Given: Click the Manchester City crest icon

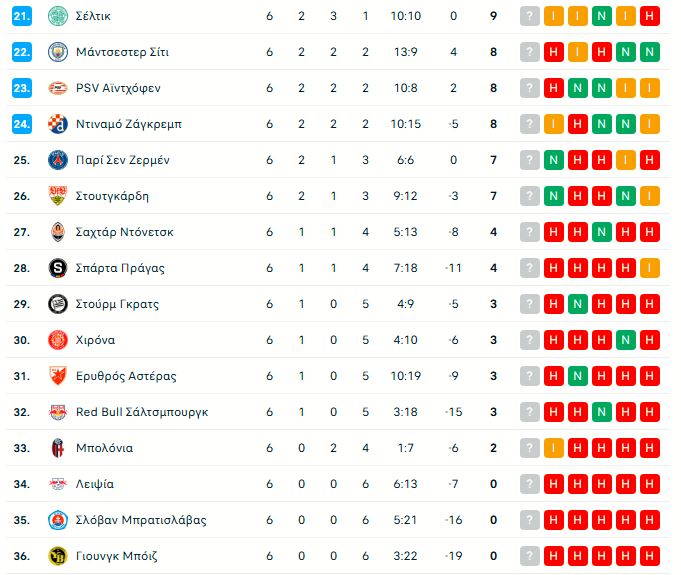Looking at the screenshot, I should point(58,52).
